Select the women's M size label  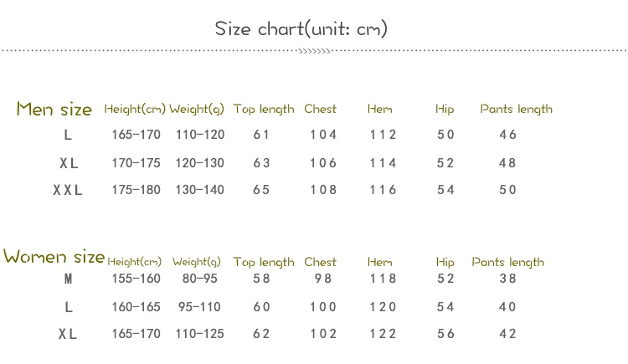68,279
